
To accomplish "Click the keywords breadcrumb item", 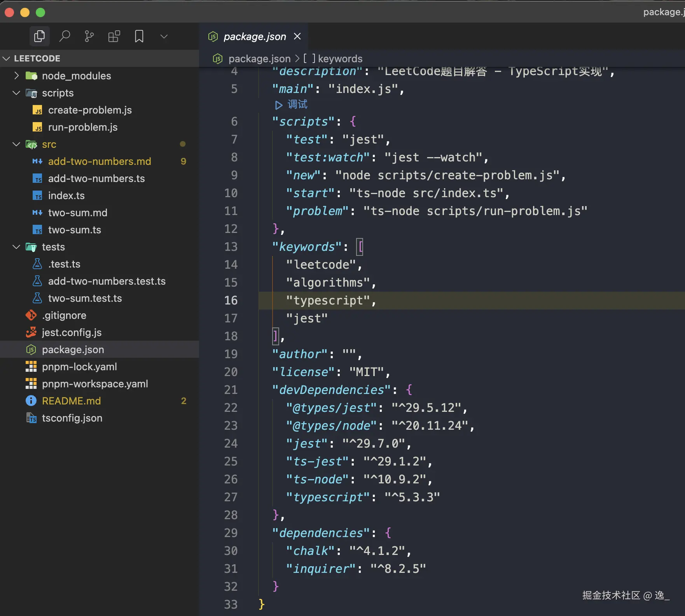I will click(x=340, y=59).
